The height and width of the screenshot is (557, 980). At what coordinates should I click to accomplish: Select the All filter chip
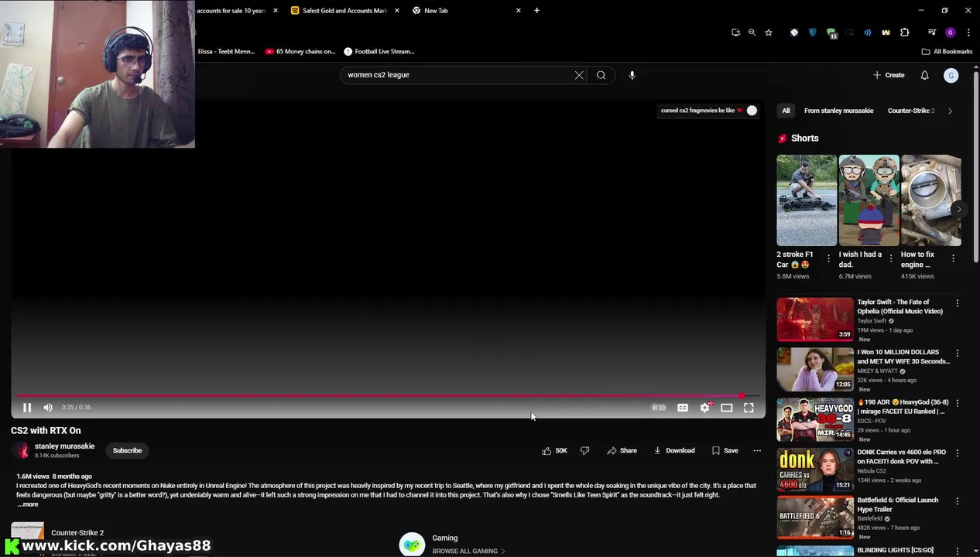[786, 111]
